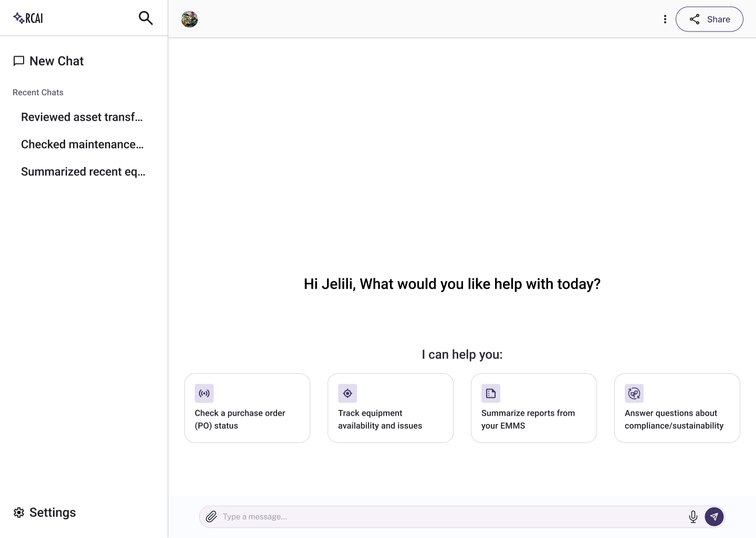The width and height of the screenshot is (756, 538).
Task: Click the RCAI logo
Action: (28, 18)
